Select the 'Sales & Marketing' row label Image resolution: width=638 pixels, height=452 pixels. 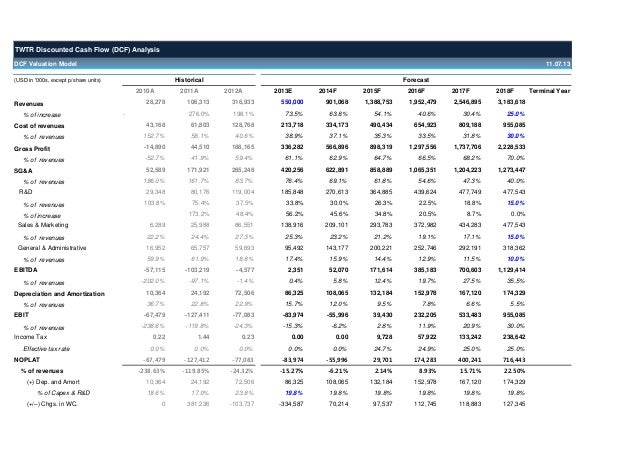43,225
